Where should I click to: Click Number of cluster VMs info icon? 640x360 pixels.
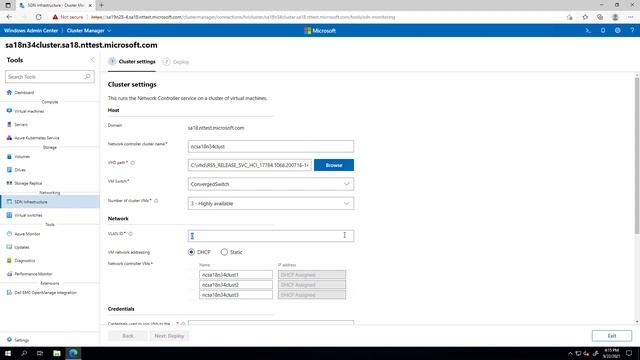click(x=156, y=201)
